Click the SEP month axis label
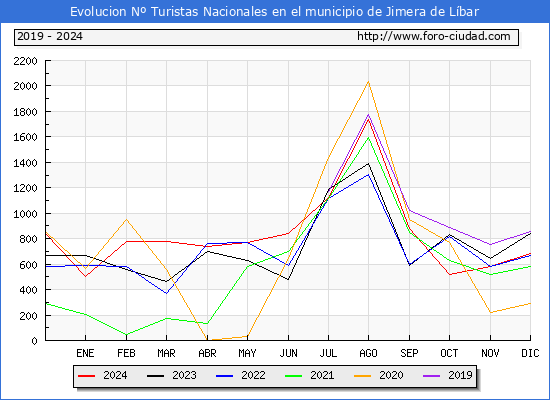This screenshot has height=400, width=550. [x=409, y=353]
